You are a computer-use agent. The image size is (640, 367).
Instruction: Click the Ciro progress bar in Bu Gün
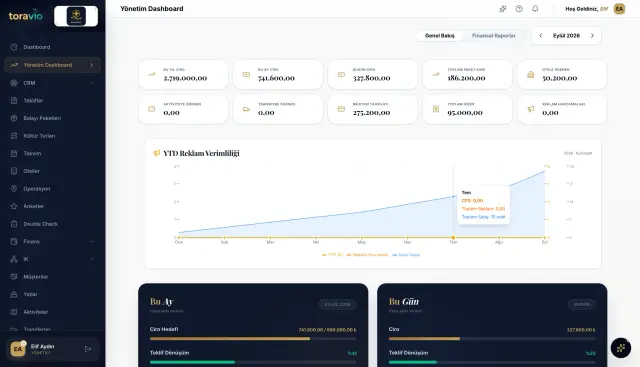pos(492,338)
